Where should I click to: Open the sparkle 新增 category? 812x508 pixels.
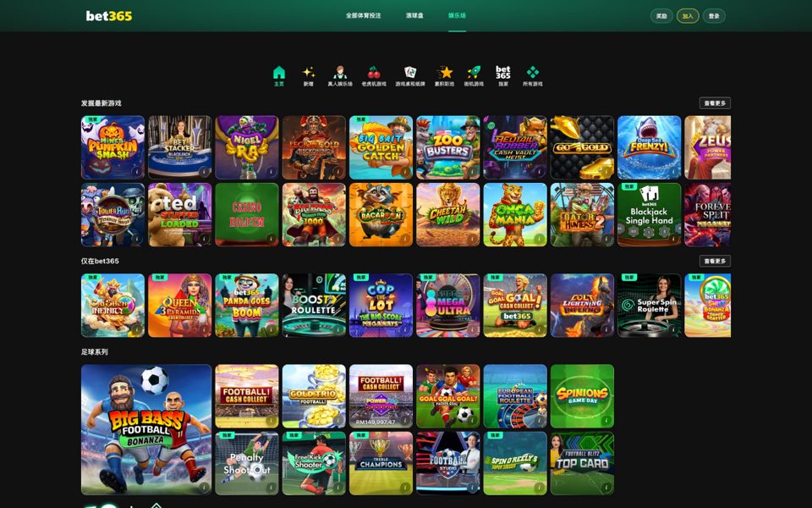tap(309, 76)
